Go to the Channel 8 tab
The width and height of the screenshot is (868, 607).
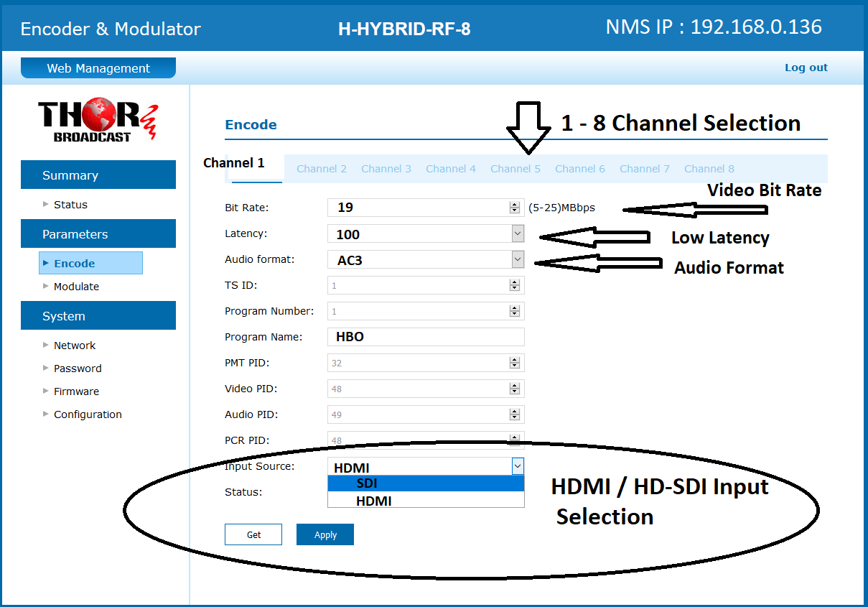coord(709,169)
